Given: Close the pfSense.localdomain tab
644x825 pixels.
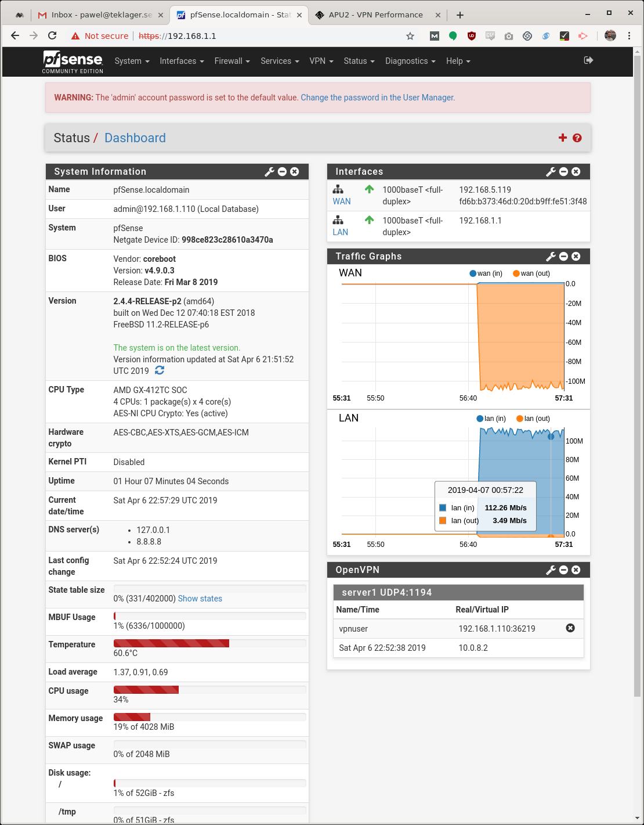Looking at the screenshot, I should (x=299, y=15).
